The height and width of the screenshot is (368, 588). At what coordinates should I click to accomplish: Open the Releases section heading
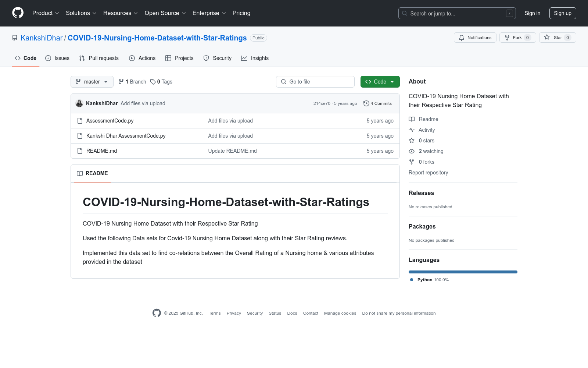pyautogui.click(x=421, y=193)
